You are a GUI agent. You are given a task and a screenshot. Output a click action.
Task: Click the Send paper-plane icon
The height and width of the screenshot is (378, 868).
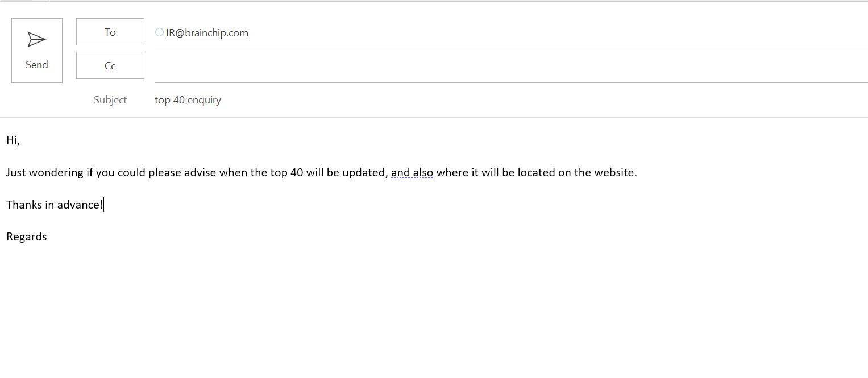click(36, 39)
